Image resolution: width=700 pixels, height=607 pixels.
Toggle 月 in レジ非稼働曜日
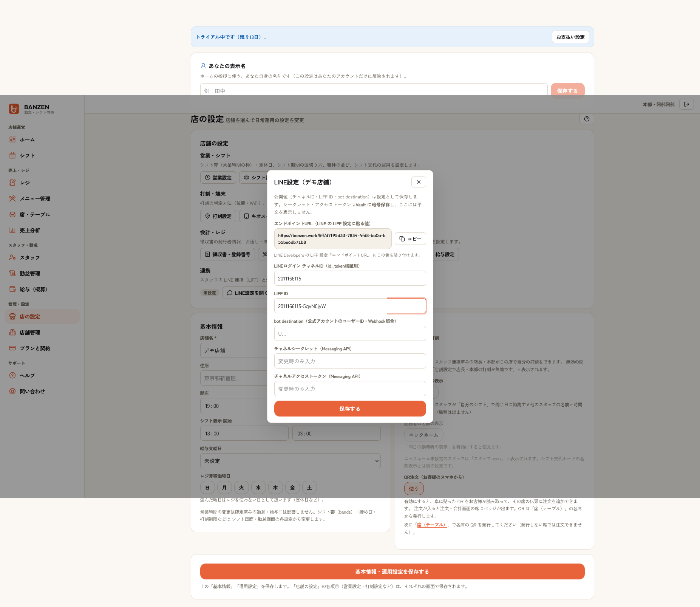point(224,488)
